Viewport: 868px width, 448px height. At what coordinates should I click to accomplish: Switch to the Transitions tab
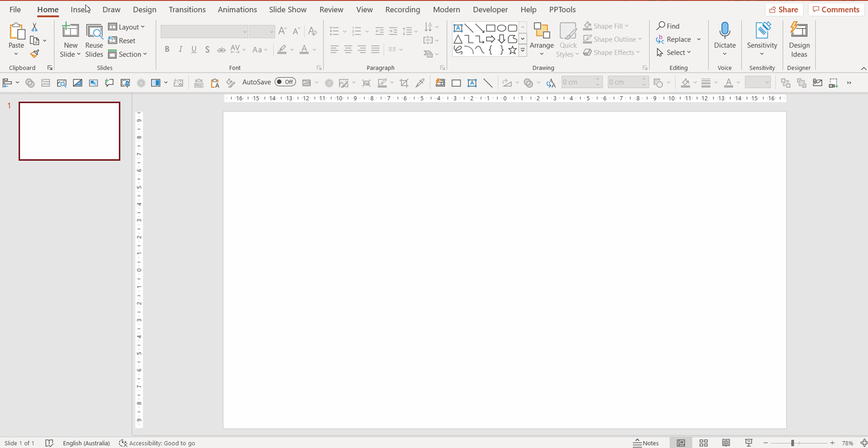click(x=187, y=10)
